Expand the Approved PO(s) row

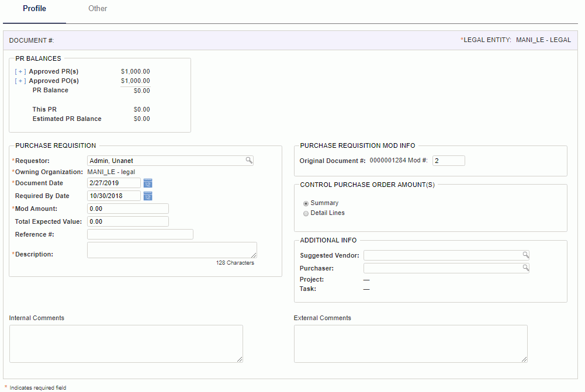coord(20,81)
